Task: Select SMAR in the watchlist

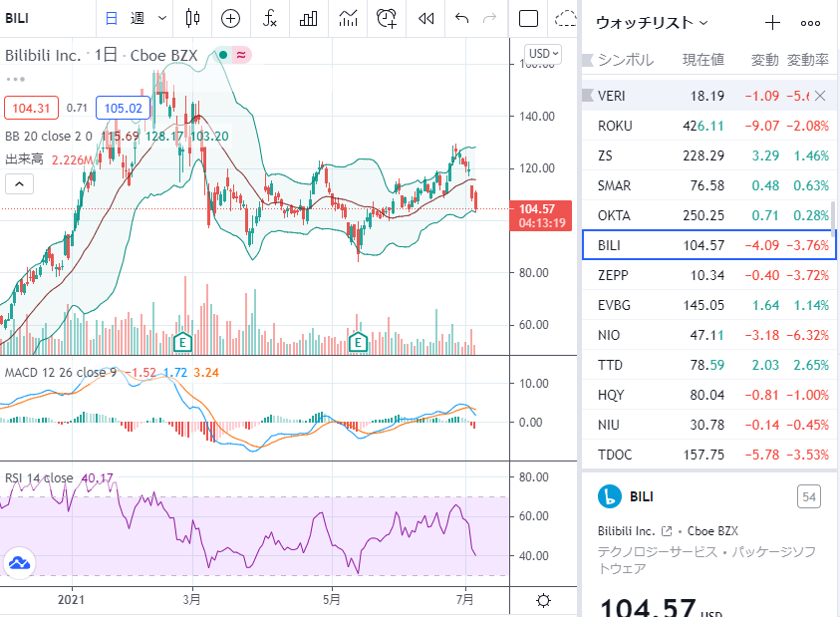Action: [708, 185]
